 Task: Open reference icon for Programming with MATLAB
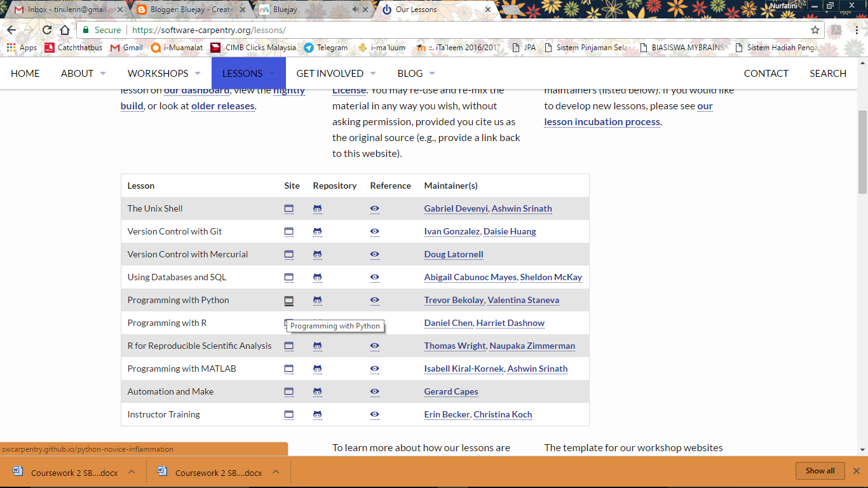[374, 369]
